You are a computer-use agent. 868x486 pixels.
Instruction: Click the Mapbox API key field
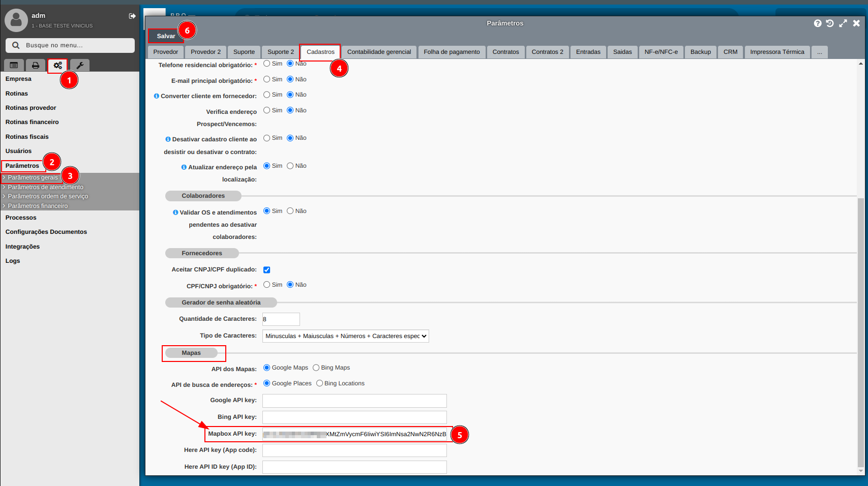tap(354, 434)
